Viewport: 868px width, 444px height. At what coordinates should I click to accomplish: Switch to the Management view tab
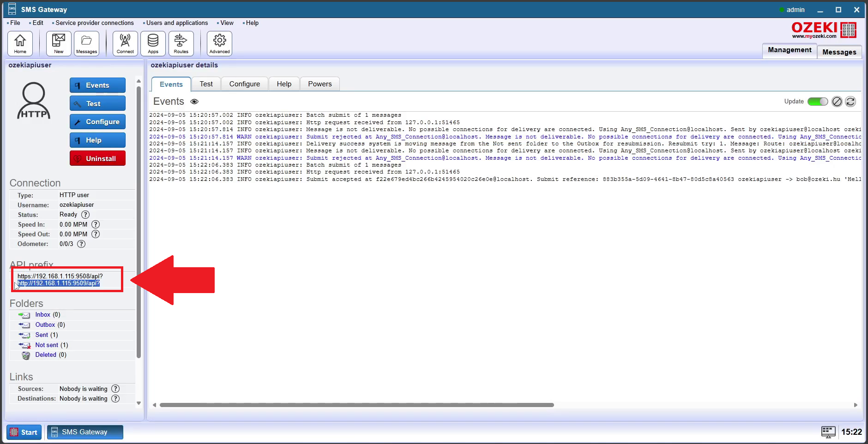[790, 50]
